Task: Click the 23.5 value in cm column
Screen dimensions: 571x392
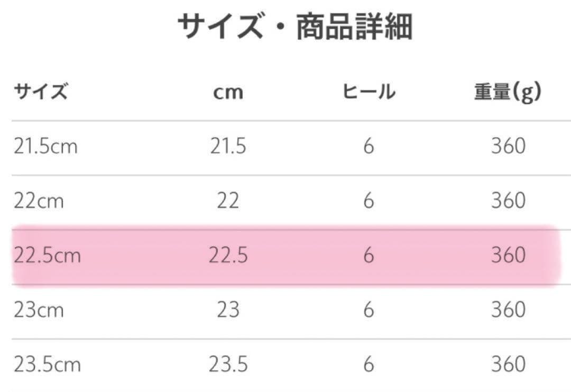Action: [228, 365]
